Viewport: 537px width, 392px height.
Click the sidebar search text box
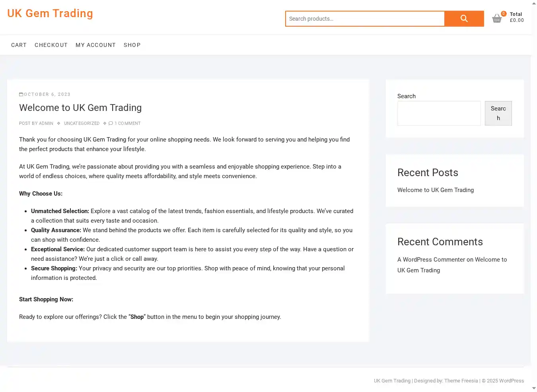tap(439, 113)
